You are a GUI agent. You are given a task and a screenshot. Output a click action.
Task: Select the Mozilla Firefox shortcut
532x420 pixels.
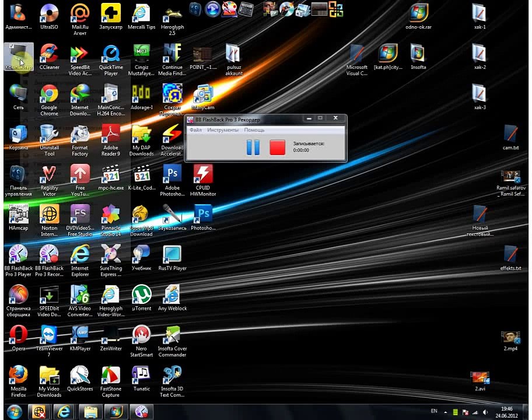pos(18,381)
